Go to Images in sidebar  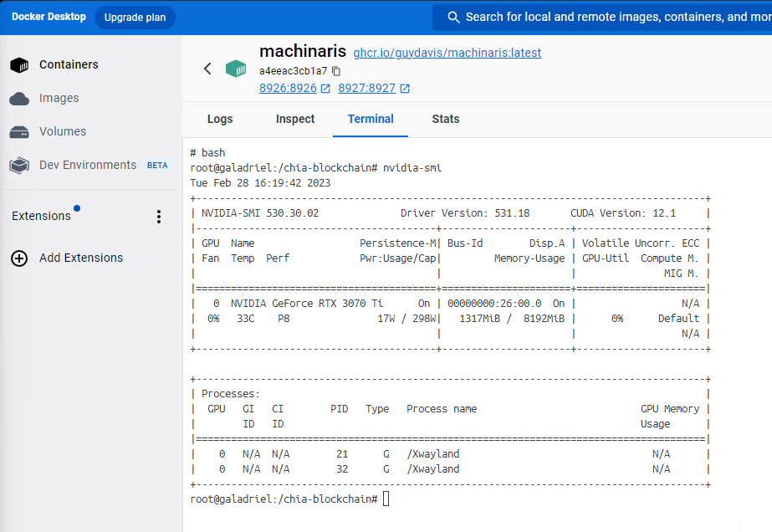point(59,98)
